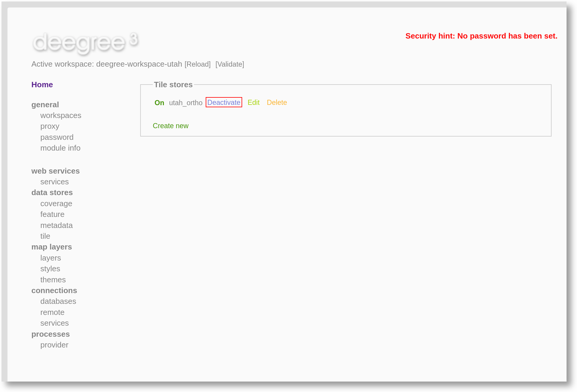Open styles under map layers
This screenshot has width=577, height=392.
click(x=50, y=269)
